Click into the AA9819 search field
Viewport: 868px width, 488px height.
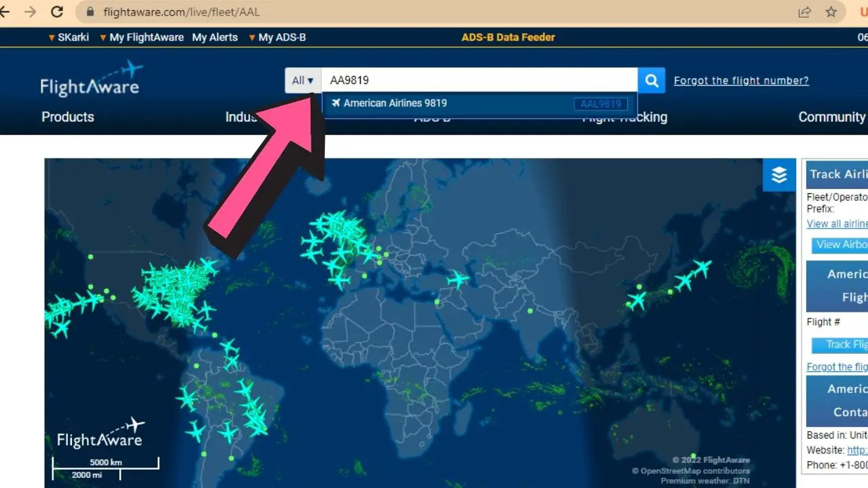[479, 81]
